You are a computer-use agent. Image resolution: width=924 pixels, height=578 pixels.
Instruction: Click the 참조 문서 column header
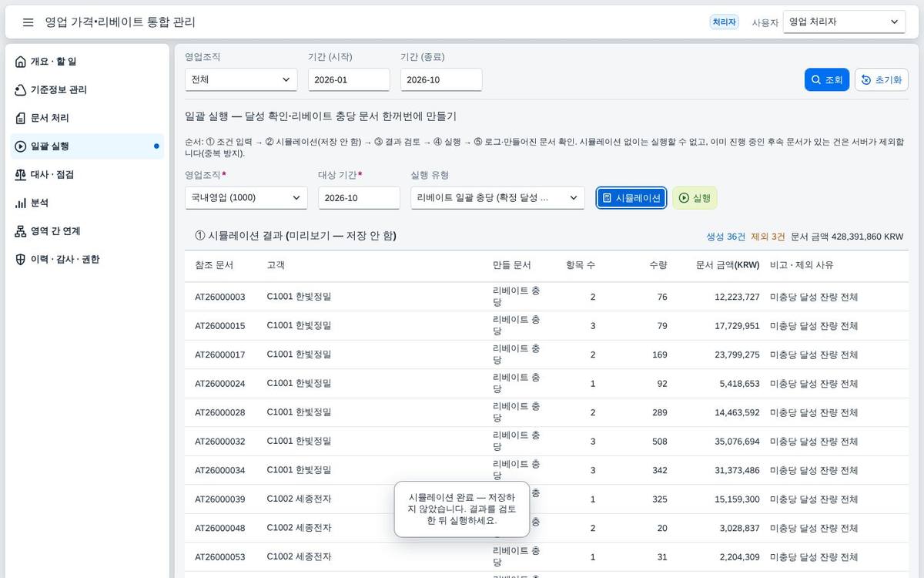point(214,265)
